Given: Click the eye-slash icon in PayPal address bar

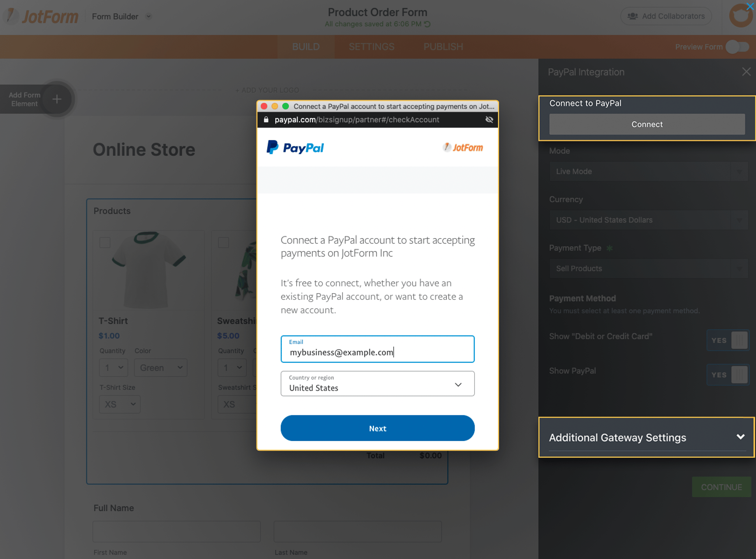Looking at the screenshot, I should (489, 120).
